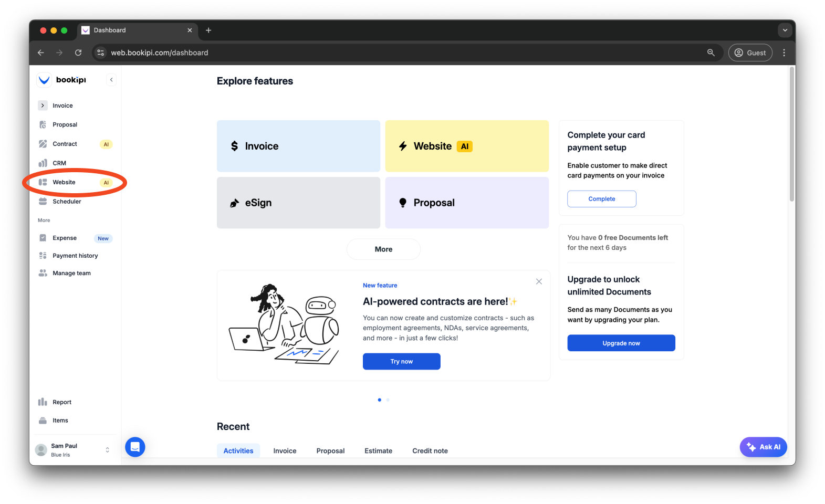Reload the dashboard page
Image resolution: width=825 pixels, height=504 pixels.
click(78, 52)
